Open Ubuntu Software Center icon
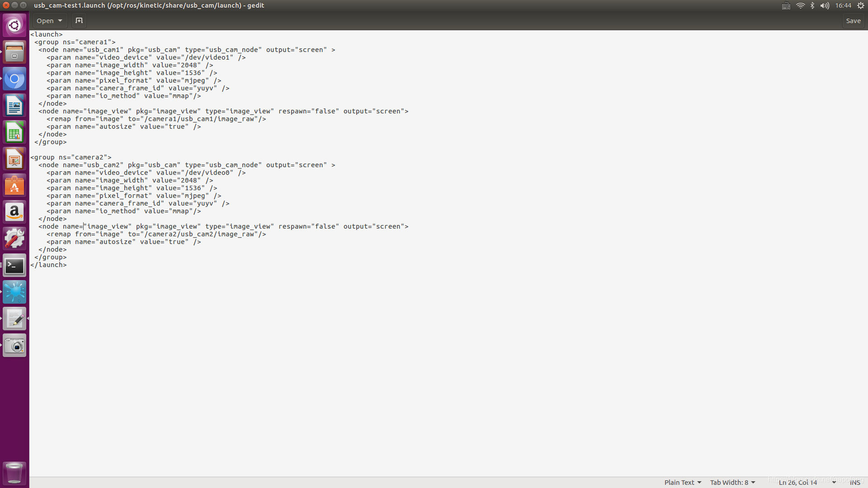The width and height of the screenshot is (868, 488). click(x=14, y=186)
